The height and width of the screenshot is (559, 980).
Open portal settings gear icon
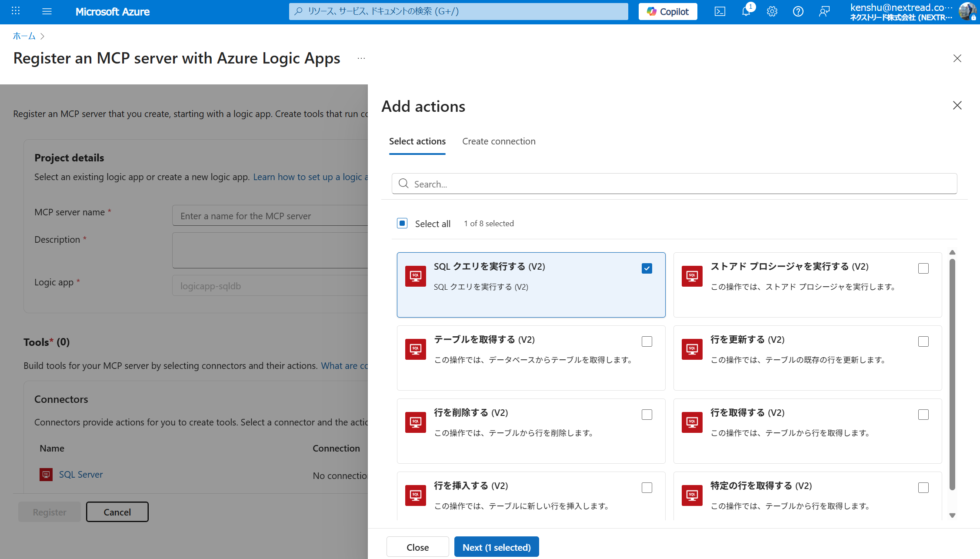pos(772,12)
